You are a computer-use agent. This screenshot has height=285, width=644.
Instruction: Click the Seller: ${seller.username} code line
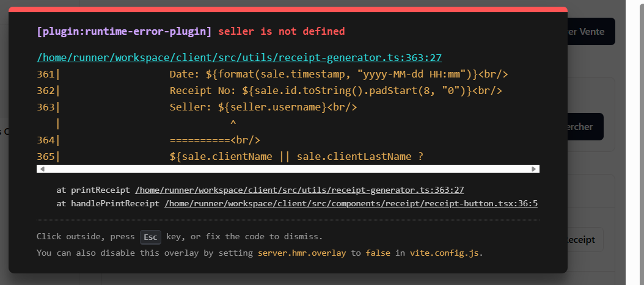263,107
